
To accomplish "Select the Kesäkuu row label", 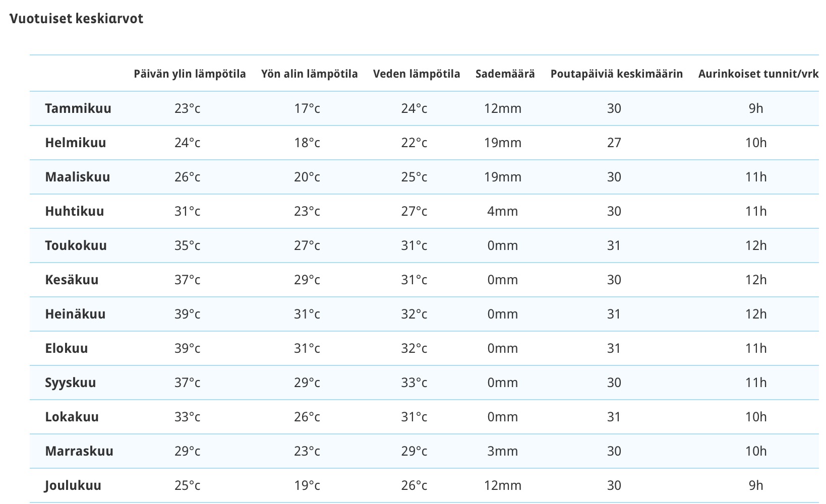I will (72, 280).
